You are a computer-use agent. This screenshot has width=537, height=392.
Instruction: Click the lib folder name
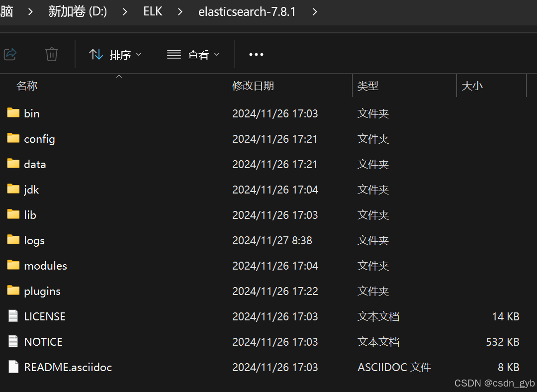[30, 215]
